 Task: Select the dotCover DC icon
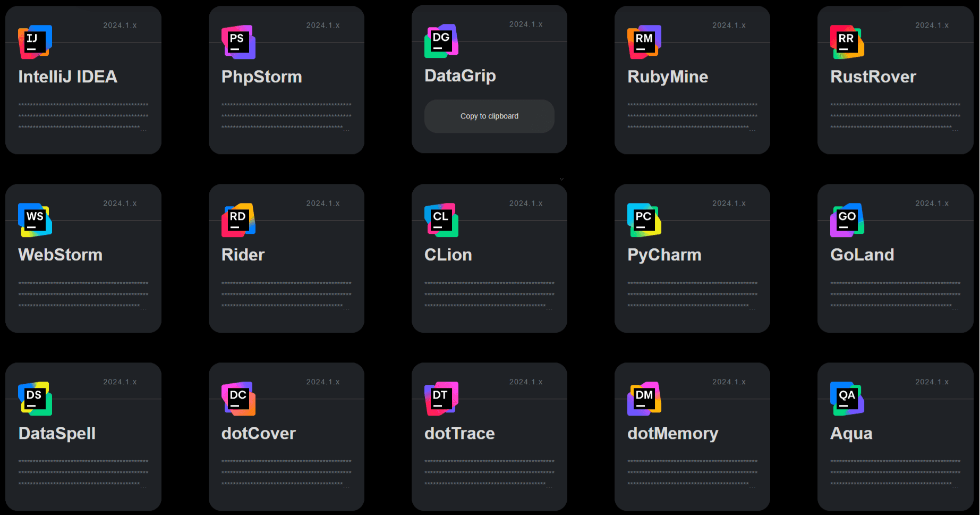pyautogui.click(x=238, y=399)
